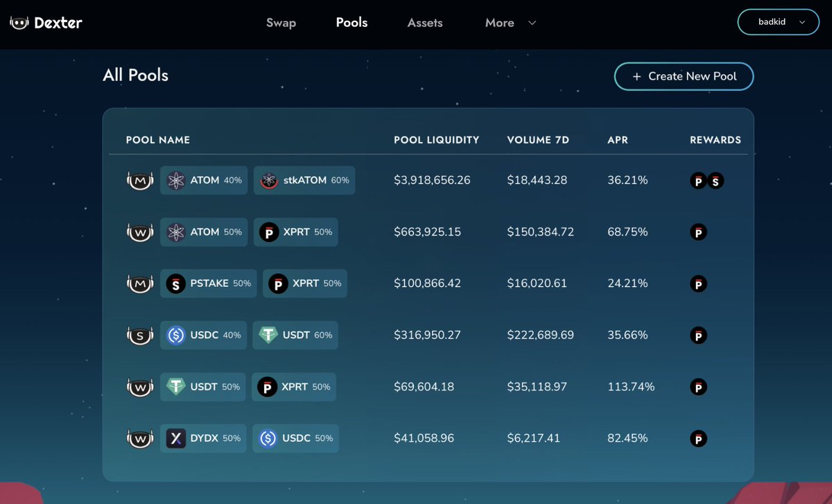Screen dimensions: 832x504
Task: Click the USDC coin icon in the USDC/USDT pool
Action: point(176,335)
